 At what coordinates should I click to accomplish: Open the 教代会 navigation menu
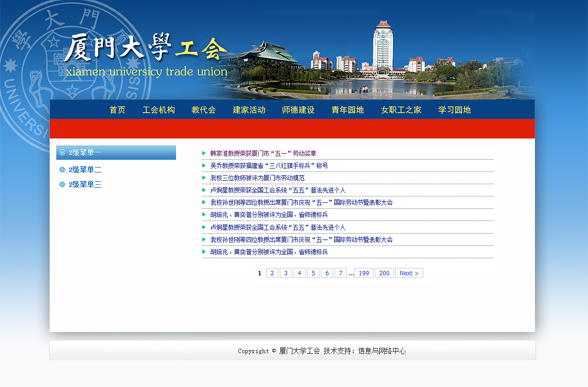(x=203, y=110)
